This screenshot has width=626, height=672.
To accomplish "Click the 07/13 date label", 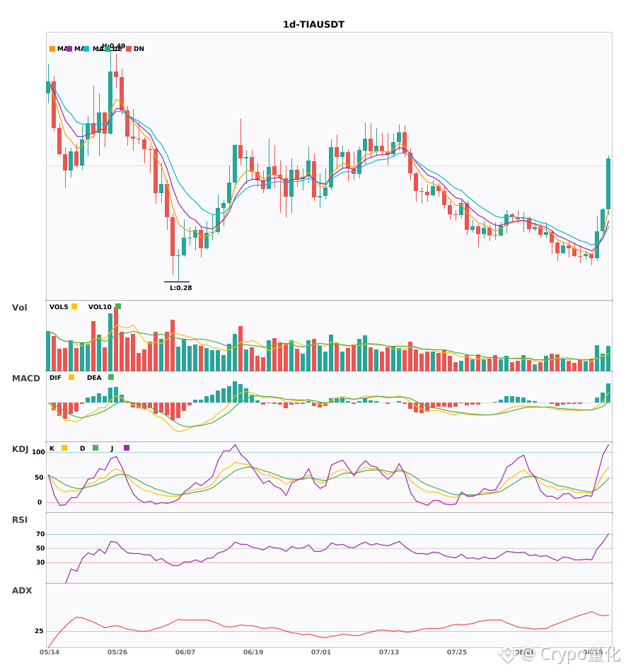I will 389,652.
